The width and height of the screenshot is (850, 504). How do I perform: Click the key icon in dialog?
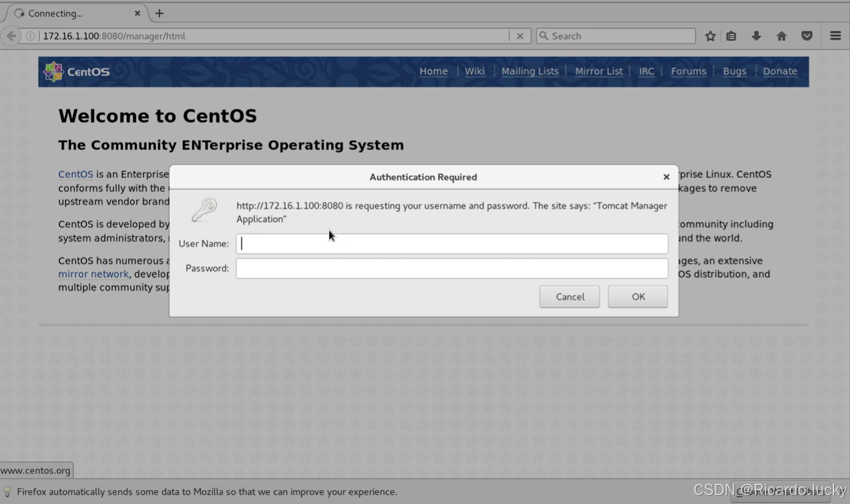(204, 209)
